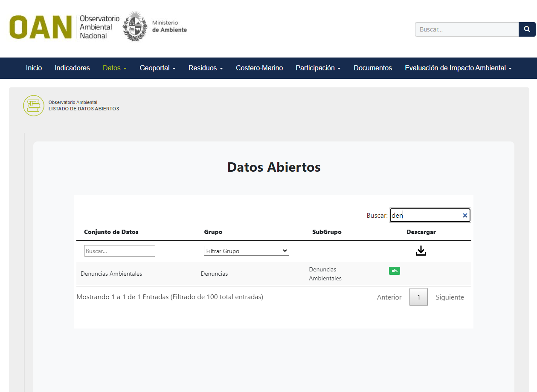This screenshot has height=392, width=537.
Task: Click the Ministerio de Ambiente crest logo
Action: 135,26
